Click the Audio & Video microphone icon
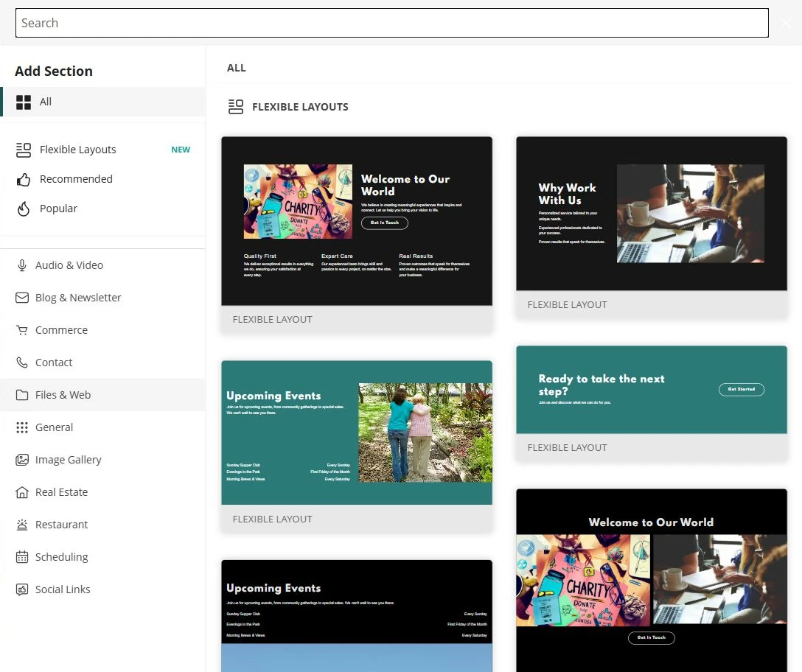This screenshot has height=672, width=802. 22,265
